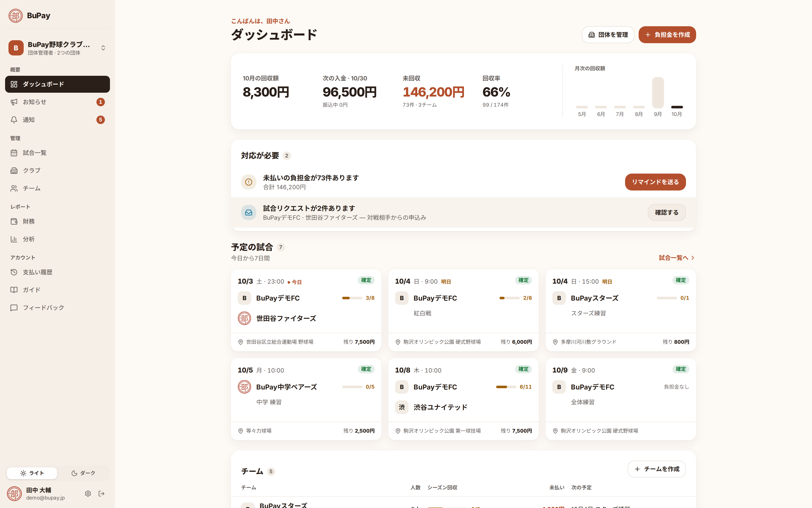Viewport: 812px width, 508px height.
Task: Click the 通知 bell icon
Action: point(14,120)
